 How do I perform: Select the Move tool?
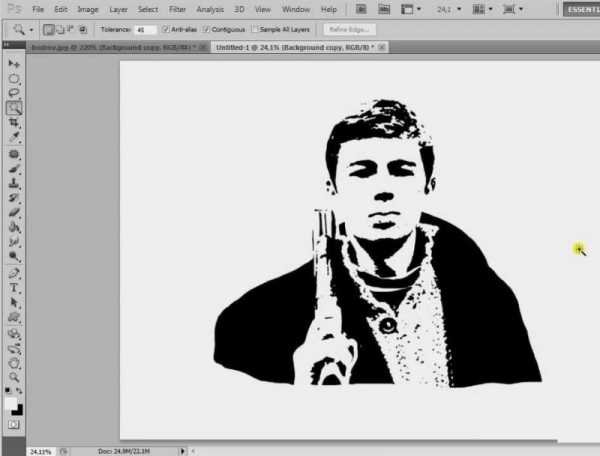pyautogui.click(x=14, y=64)
